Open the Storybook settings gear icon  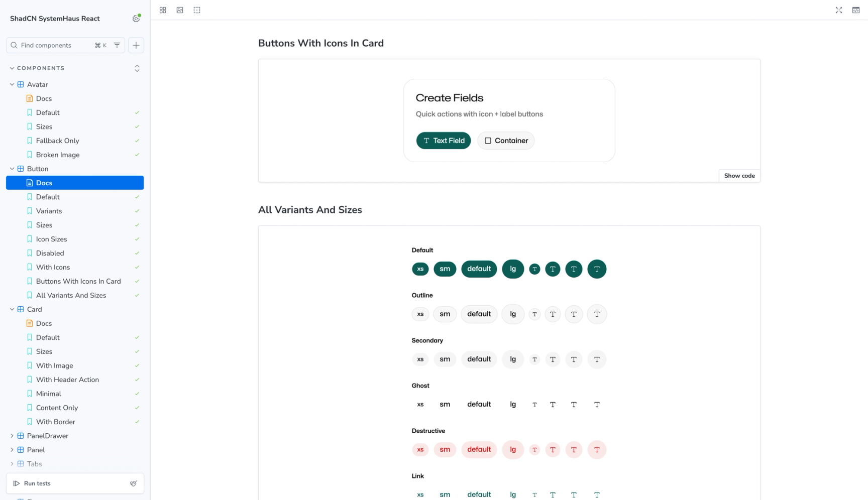pos(136,19)
